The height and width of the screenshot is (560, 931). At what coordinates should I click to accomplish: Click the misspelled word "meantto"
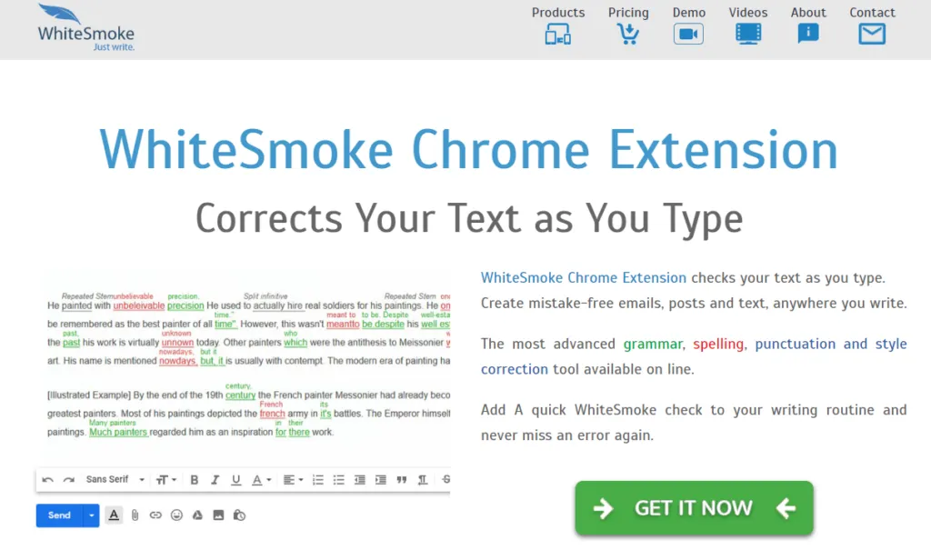coord(343,325)
